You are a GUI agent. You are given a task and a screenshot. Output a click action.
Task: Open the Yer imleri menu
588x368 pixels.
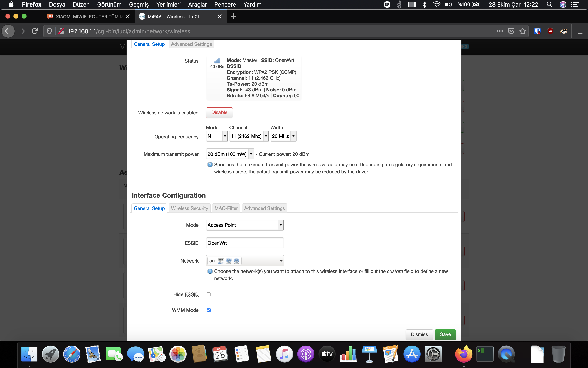click(168, 4)
